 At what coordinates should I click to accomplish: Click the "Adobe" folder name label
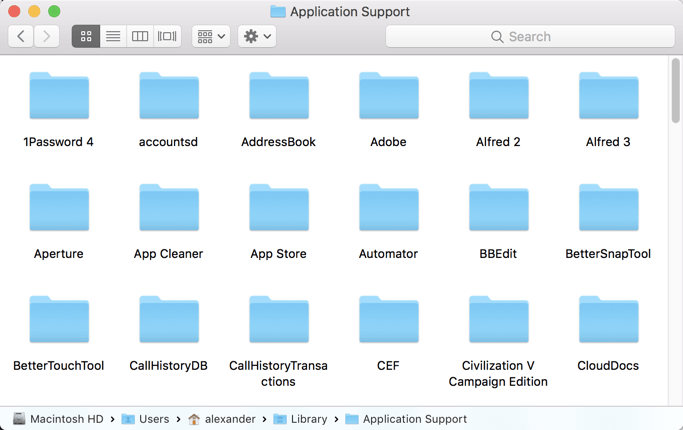pos(388,142)
